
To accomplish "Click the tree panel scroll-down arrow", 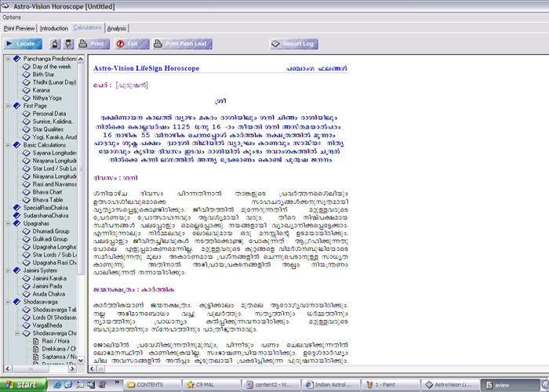I will [x=81, y=360].
